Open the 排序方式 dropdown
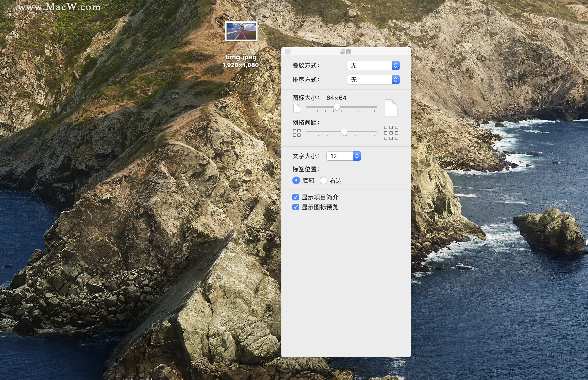Image resolution: width=588 pixels, height=380 pixels. (x=373, y=80)
